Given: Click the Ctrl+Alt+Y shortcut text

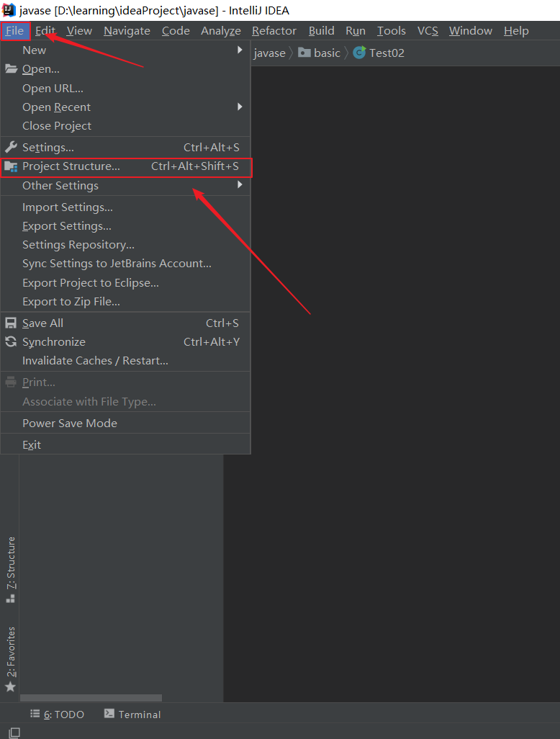Looking at the screenshot, I should click(x=212, y=341).
